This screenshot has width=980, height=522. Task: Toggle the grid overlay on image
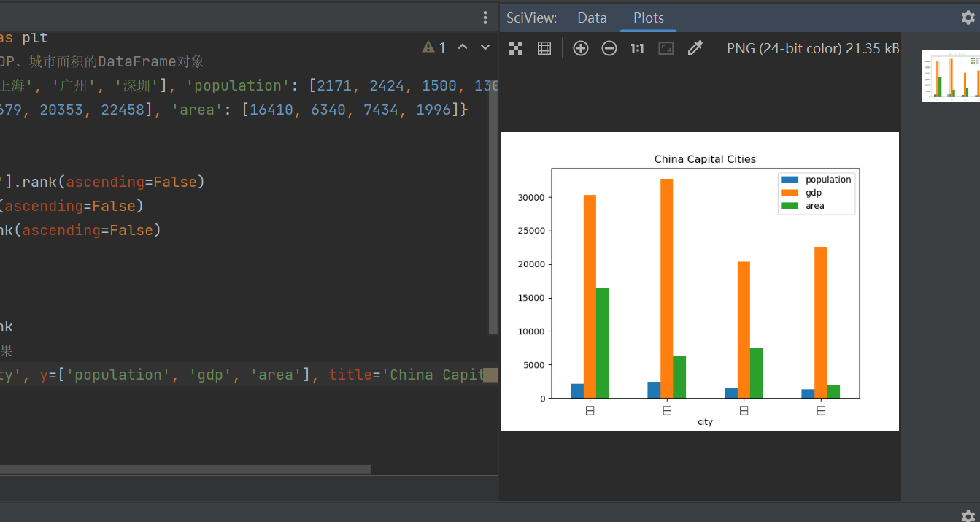(544, 48)
